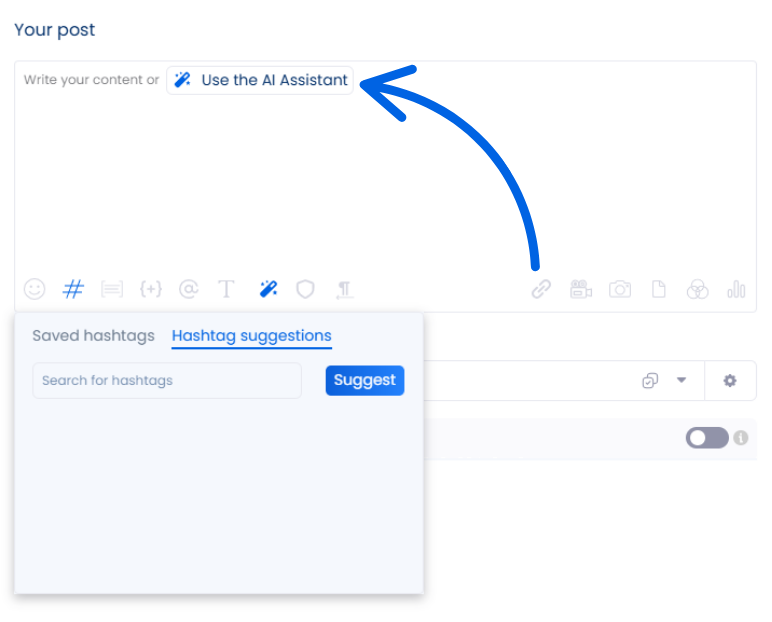772x622 pixels.
Task: Expand the dropdown arrow beside the gear
Action: point(682,380)
